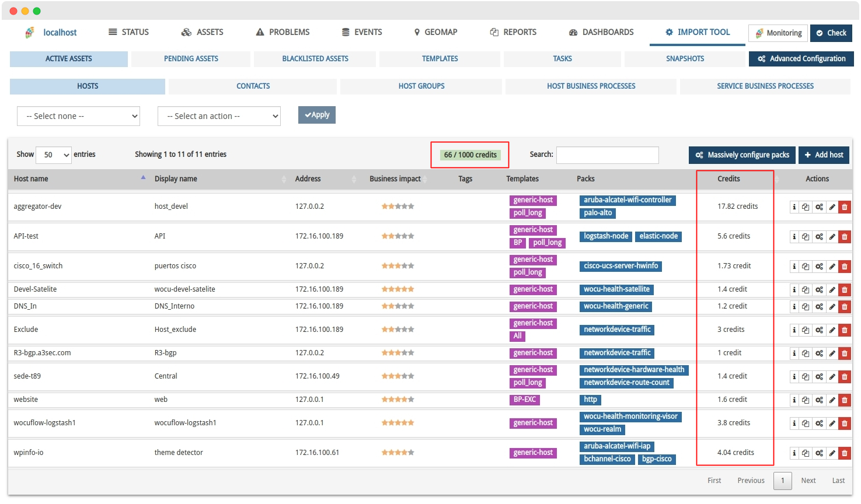Viewport: 861px width, 504px height.
Task: Open the REPORTS menu
Action: [514, 32]
